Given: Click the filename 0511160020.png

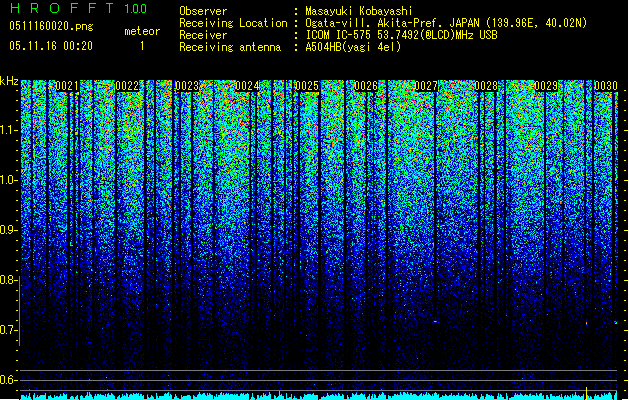Looking at the screenshot, I should [x=51, y=26].
